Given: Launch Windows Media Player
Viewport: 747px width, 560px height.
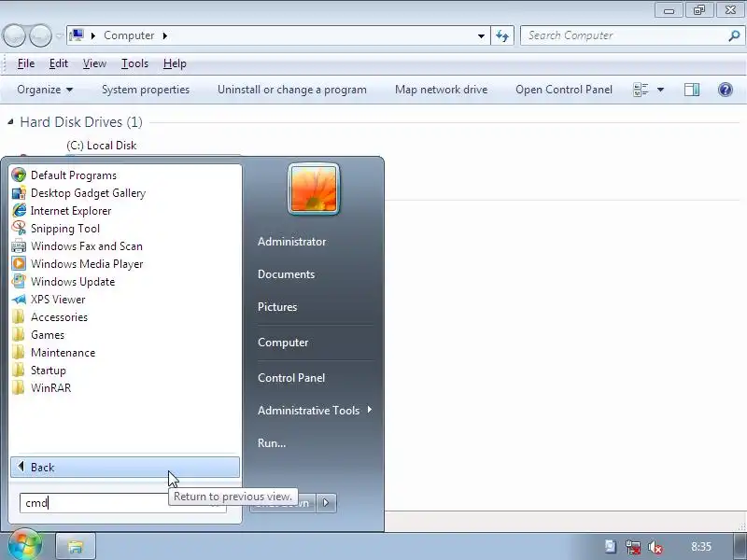Looking at the screenshot, I should click(125, 264).
